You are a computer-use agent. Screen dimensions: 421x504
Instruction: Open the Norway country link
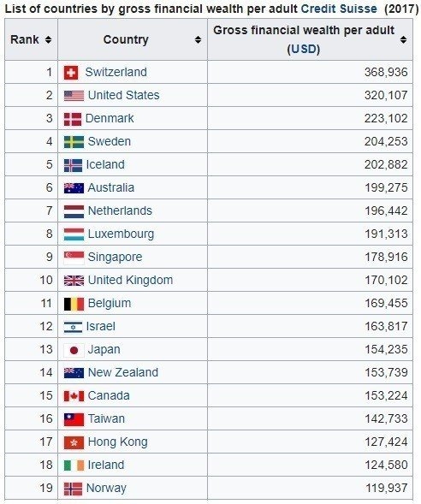click(106, 488)
